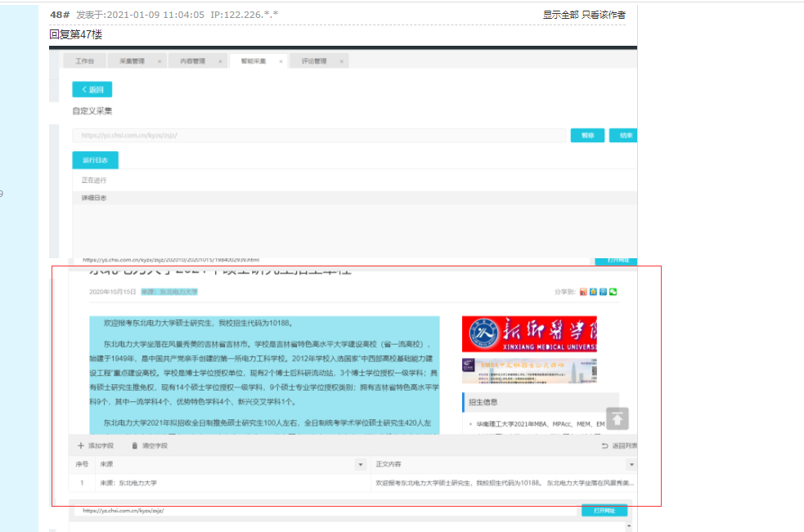Close the 内容管理 tab
The image size is (804, 532).
coord(220,61)
